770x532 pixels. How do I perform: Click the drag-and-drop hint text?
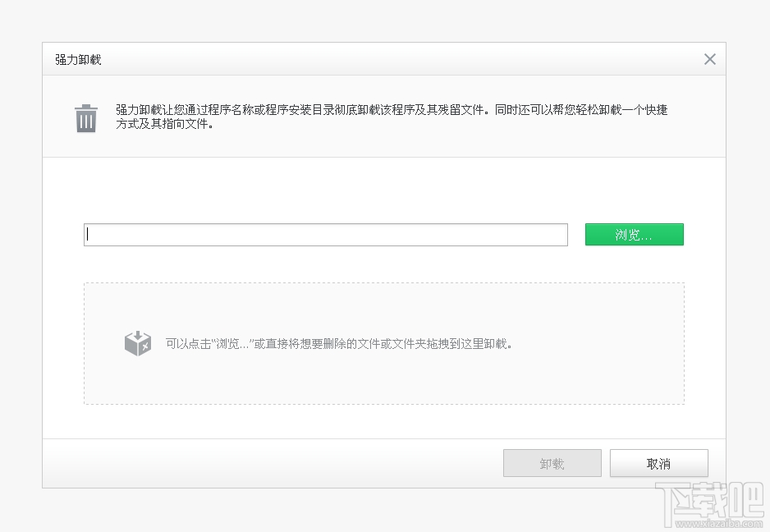pos(341,342)
